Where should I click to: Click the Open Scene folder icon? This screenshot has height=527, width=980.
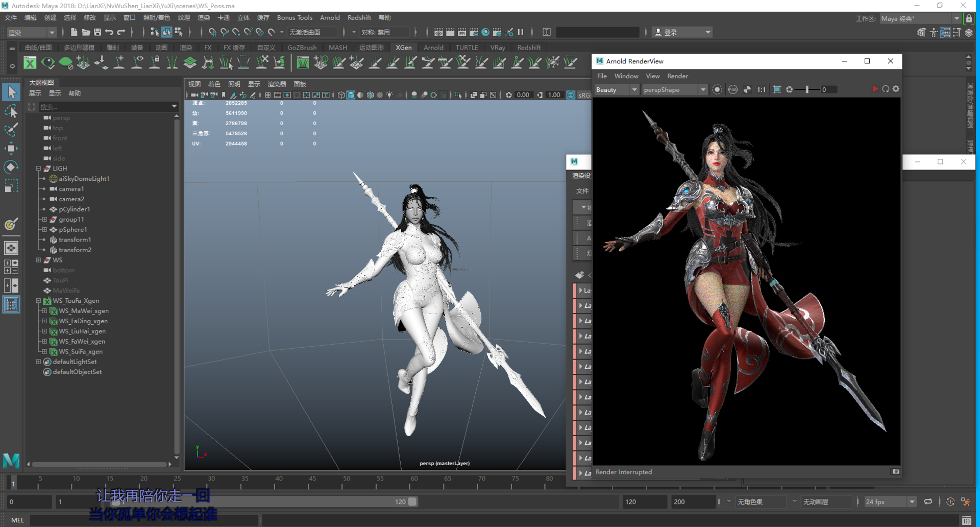click(86, 32)
